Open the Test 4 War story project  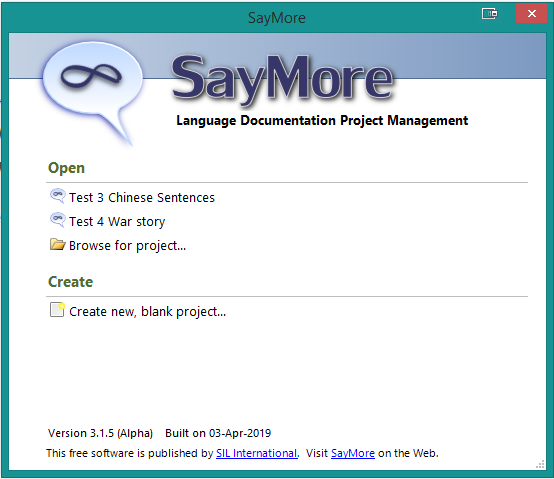[117, 221]
